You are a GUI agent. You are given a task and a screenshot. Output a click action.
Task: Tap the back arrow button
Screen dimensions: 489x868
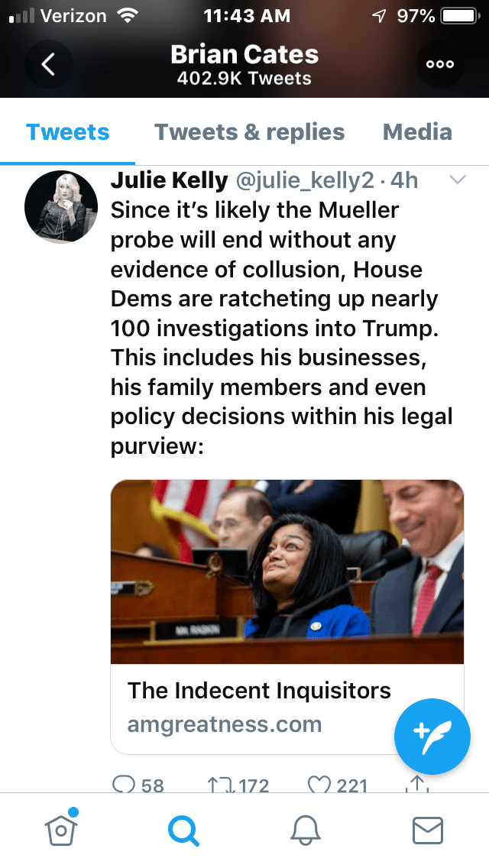point(47,65)
